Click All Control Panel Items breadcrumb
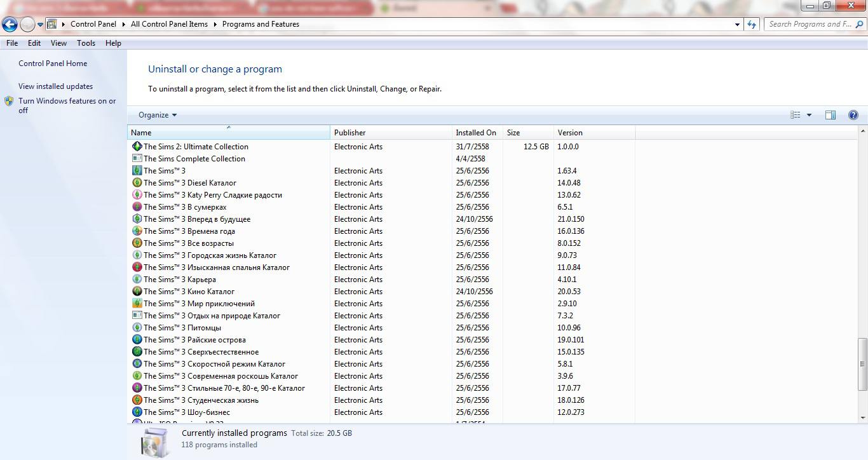The image size is (868, 460). [169, 24]
